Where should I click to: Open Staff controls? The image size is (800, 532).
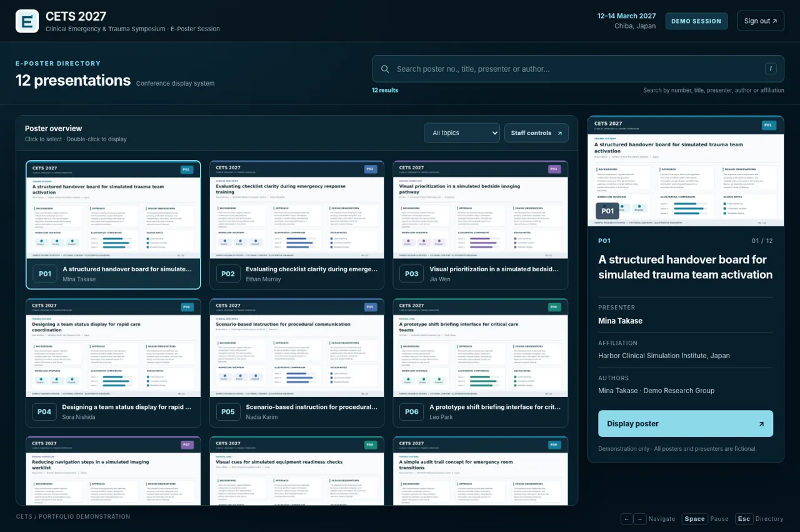click(x=536, y=133)
